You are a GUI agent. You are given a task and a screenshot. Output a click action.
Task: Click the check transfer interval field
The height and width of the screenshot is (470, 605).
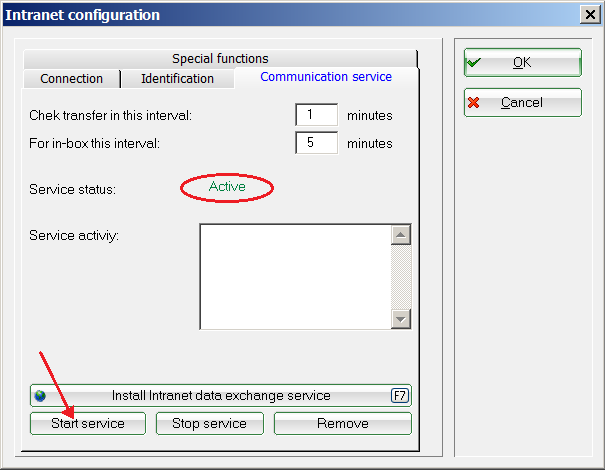[316, 115]
